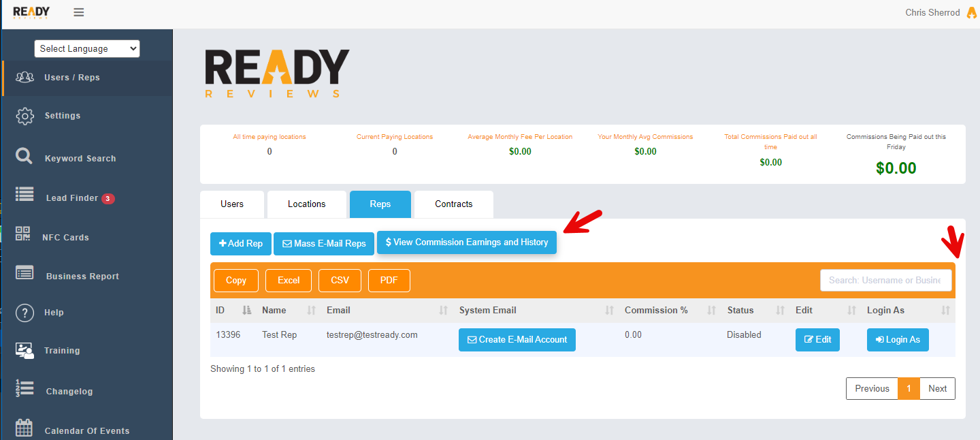Click the Training presenter icon
Screen dimensions: 980x440
[x=25, y=350]
